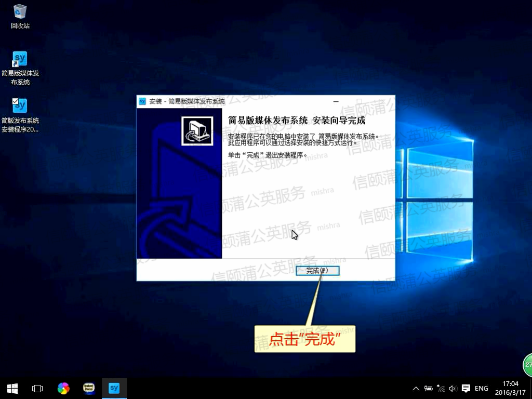Expand the hidden system tray icons chevron
The image size is (532, 399).
pyautogui.click(x=416, y=389)
